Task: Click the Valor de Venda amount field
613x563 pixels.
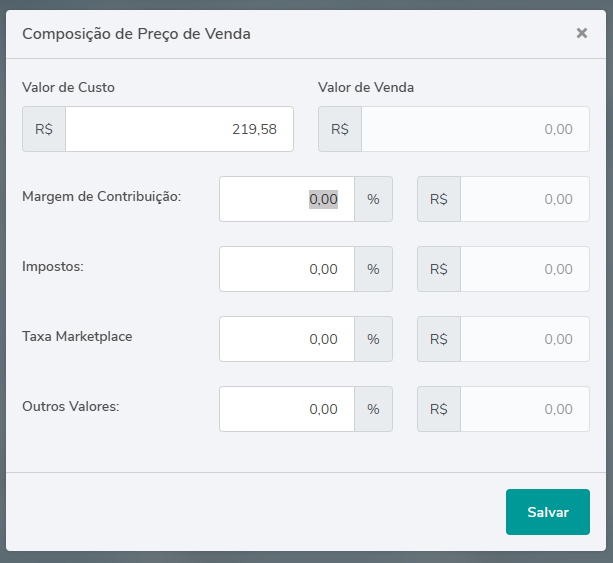Action: tap(475, 129)
